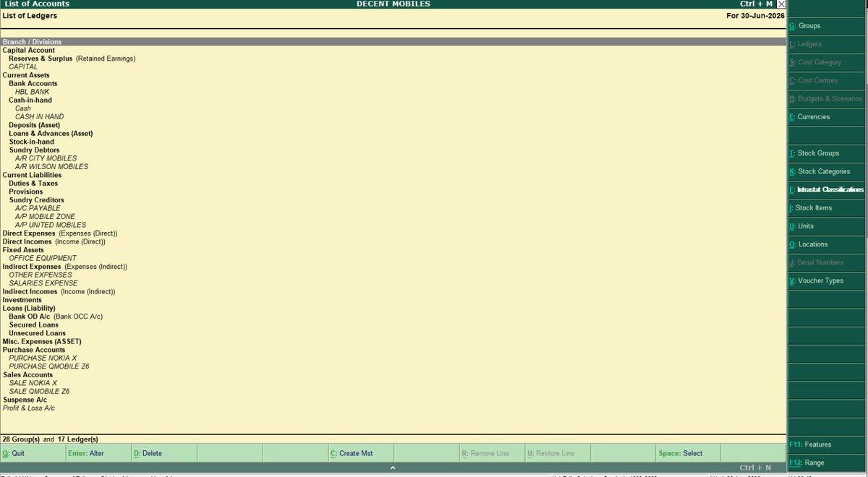Click Space: Select bottom button
This screenshot has height=477, width=868.
tap(689, 453)
